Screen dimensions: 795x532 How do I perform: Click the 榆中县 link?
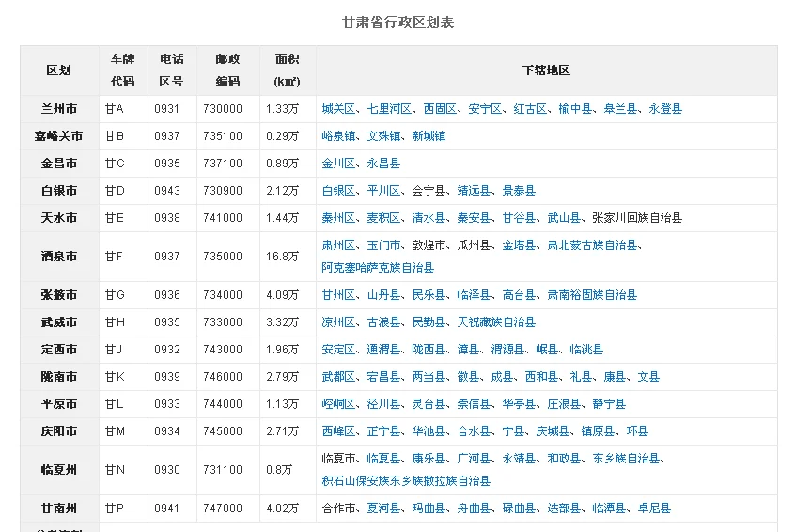tap(575, 109)
